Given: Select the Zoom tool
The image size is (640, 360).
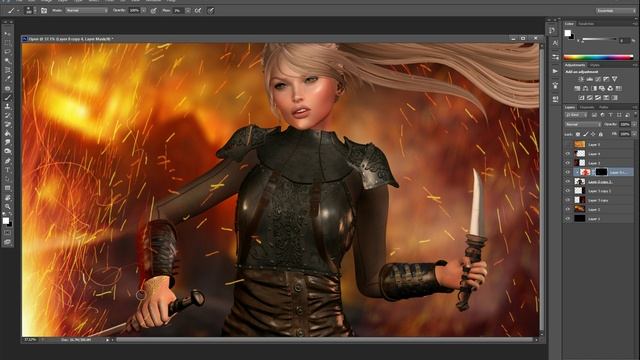Looking at the screenshot, I should (7, 206).
